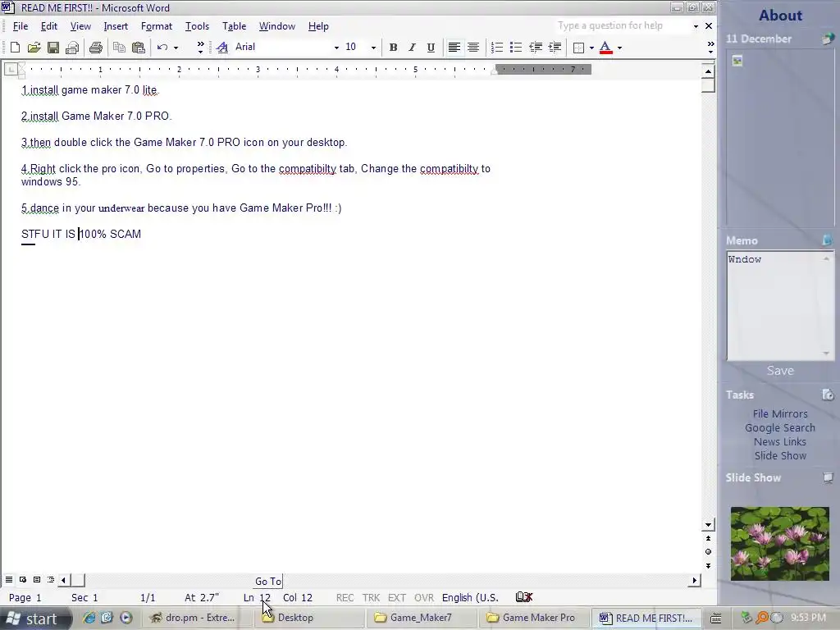This screenshot has height=630, width=840.
Task: Expand Formatting toolbar options chevron
Action: pyautogui.click(x=710, y=48)
